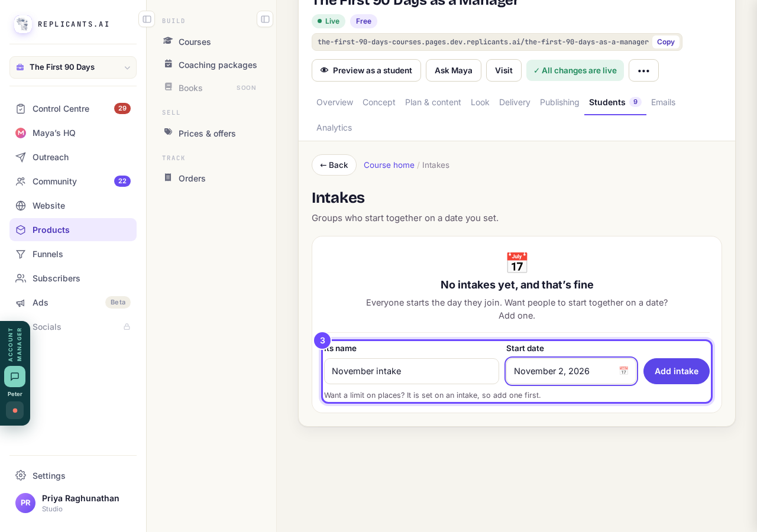
Task: Open the Products sidebar item
Action: click(73, 230)
